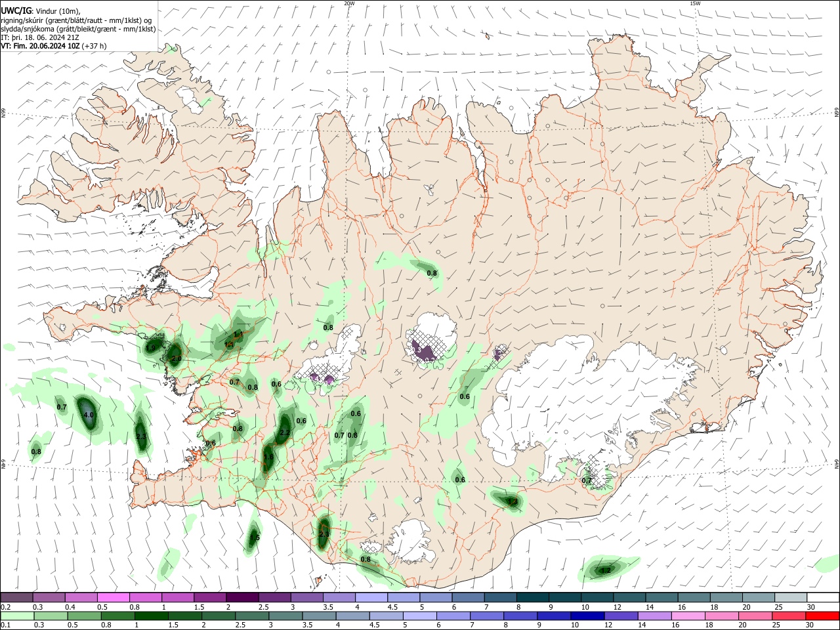Pick the 1.2 value offshore southeast of Iceland
The width and height of the screenshot is (840, 630).
click(606, 570)
